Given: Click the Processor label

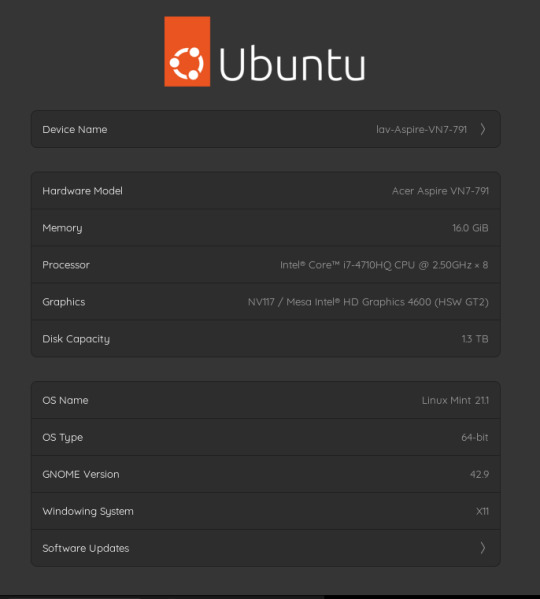Looking at the screenshot, I should coord(66,265).
